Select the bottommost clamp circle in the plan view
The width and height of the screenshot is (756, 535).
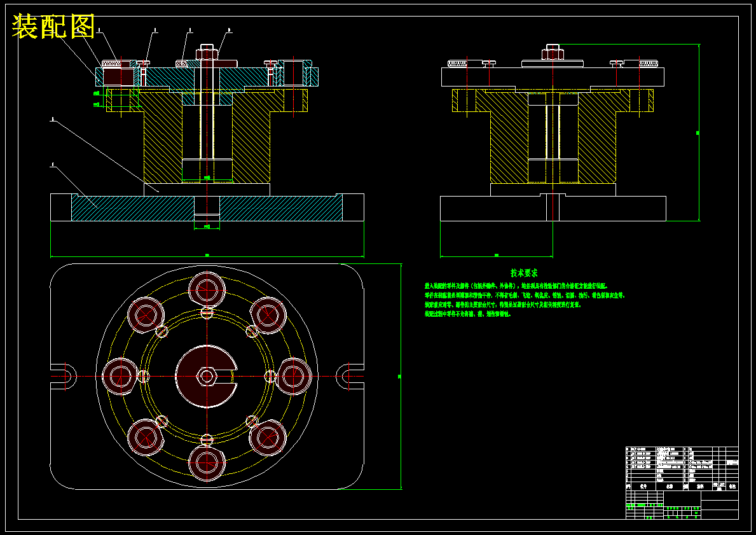(x=207, y=462)
